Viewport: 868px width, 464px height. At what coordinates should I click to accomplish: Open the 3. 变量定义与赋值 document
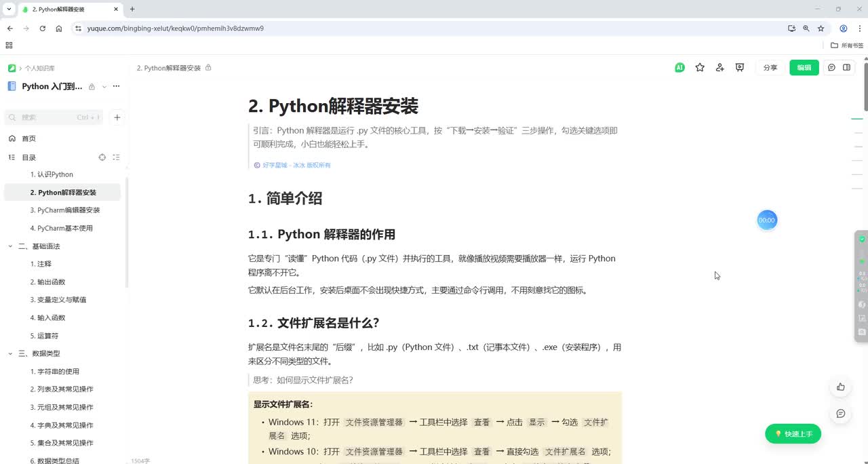tap(58, 300)
